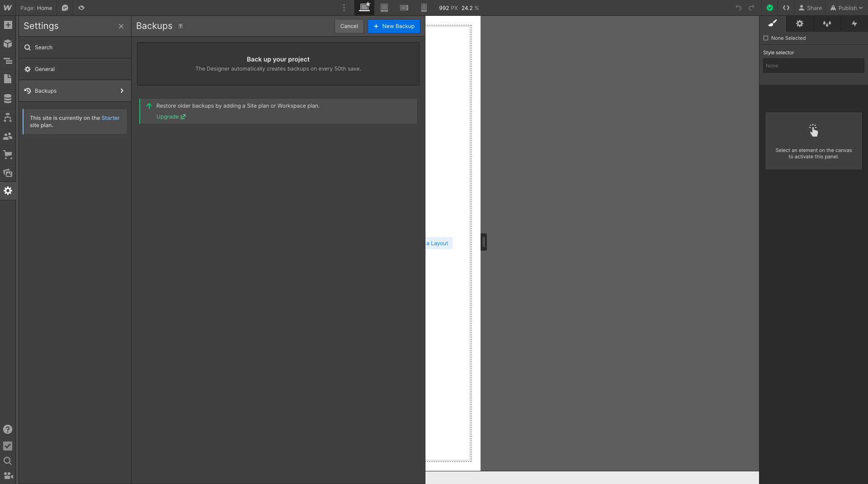
Task: Click the canvas width resize handle
Action: point(484,242)
